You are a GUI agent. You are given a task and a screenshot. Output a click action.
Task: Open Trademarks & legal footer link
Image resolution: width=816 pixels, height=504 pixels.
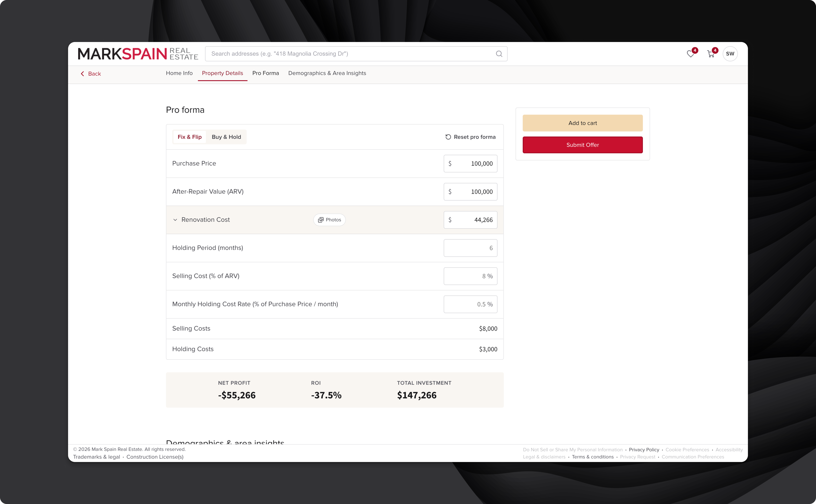pos(96,457)
